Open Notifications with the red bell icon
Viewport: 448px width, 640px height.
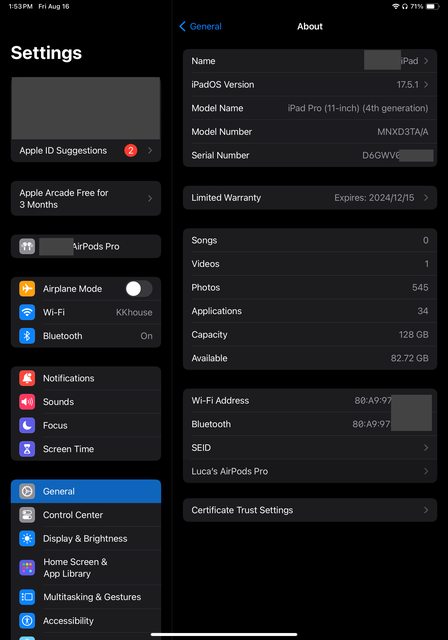[x=27, y=378]
